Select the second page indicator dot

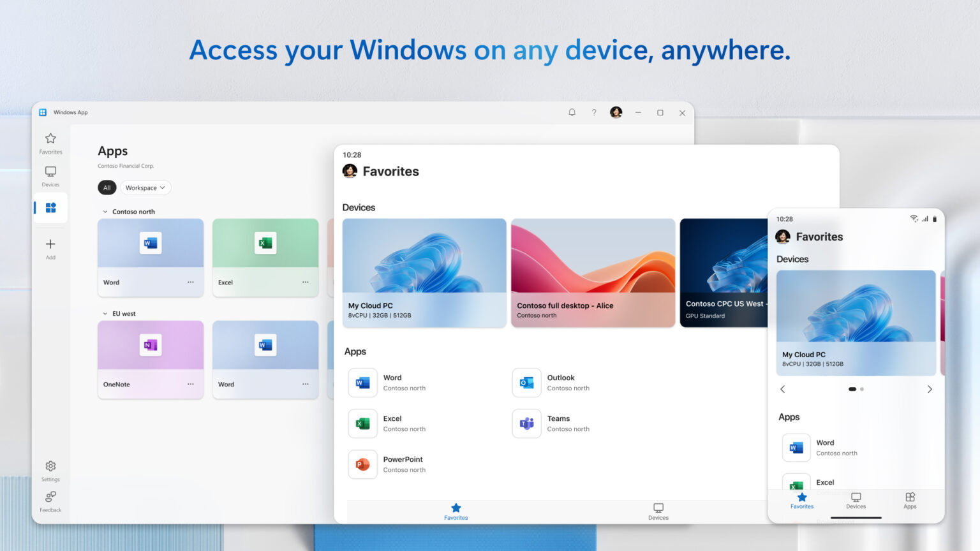862,389
